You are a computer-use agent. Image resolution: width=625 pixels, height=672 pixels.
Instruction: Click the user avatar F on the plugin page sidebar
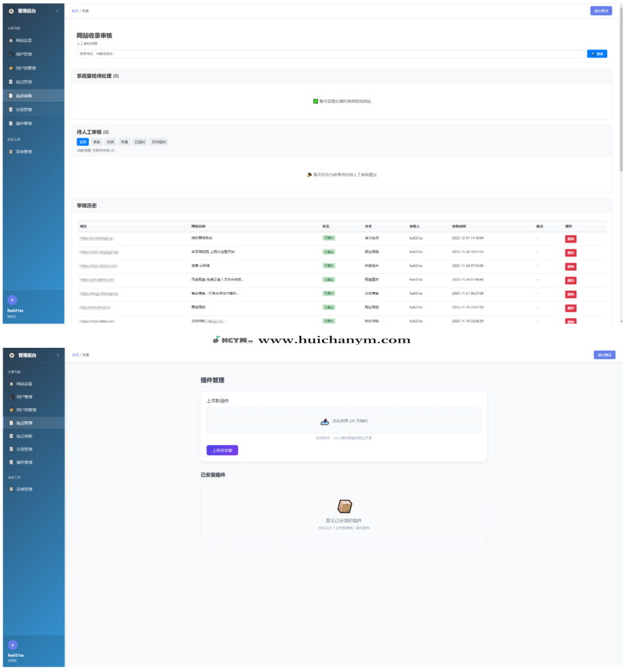point(12,645)
